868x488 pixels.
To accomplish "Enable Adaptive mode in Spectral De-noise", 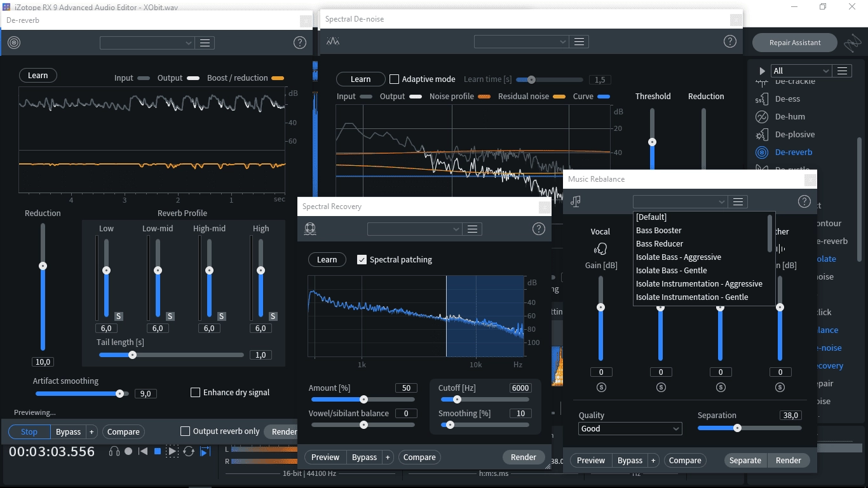I will point(395,79).
